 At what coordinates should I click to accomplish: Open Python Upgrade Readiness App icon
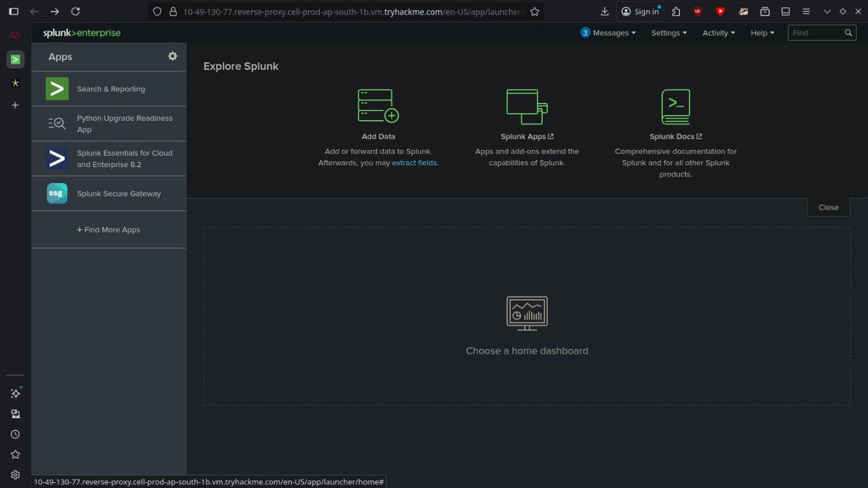(56, 124)
